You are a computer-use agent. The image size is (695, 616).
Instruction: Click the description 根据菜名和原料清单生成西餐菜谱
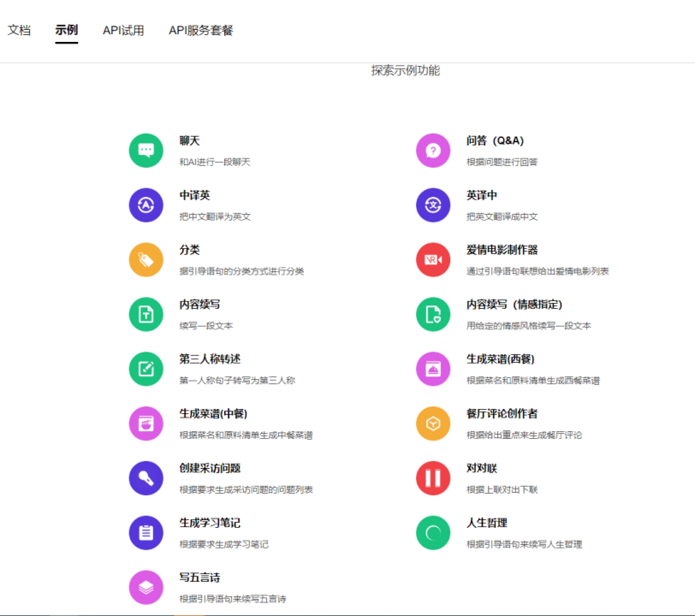(x=533, y=380)
